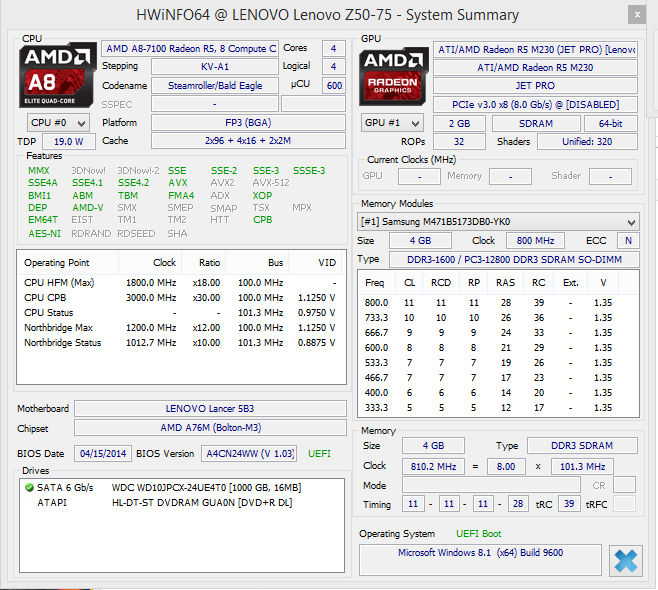The height and width of the screenshot is (590, 658).
Task: Click the GPU memory type SDRAM field
Action: [536, 123]
